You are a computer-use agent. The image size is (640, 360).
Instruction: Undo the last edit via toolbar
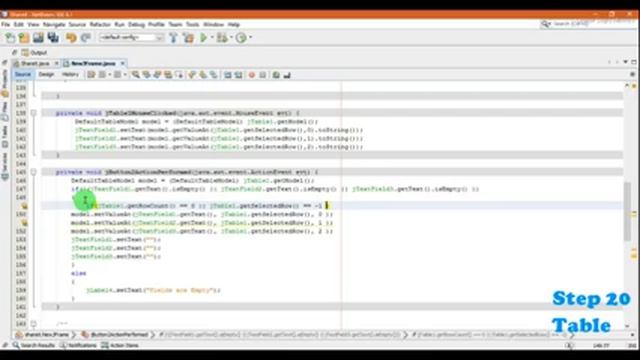click(71, 38)
